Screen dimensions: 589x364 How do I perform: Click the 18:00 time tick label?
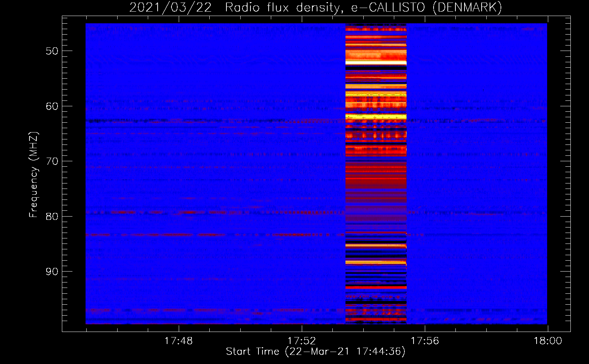tap(548, 341)
